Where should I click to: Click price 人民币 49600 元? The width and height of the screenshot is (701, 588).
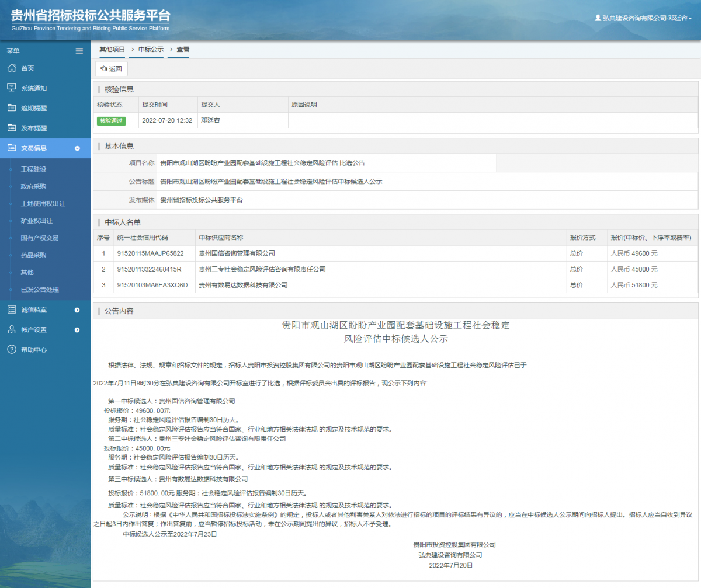point(634,253)
